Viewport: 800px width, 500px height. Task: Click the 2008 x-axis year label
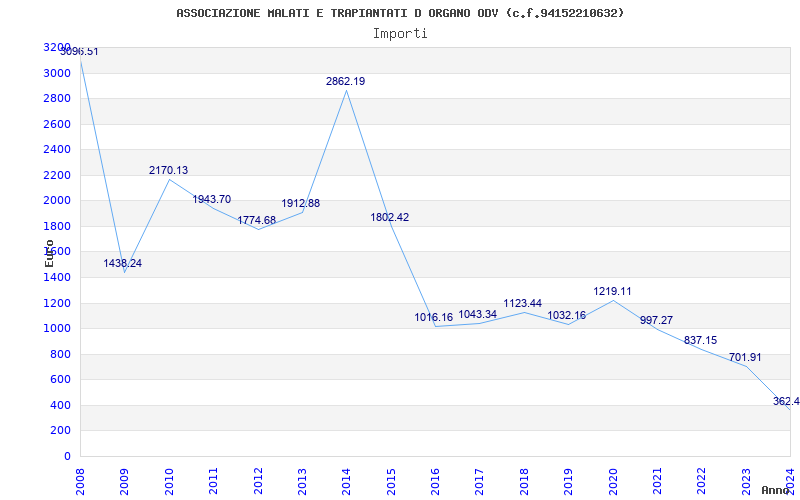[80, 481]
